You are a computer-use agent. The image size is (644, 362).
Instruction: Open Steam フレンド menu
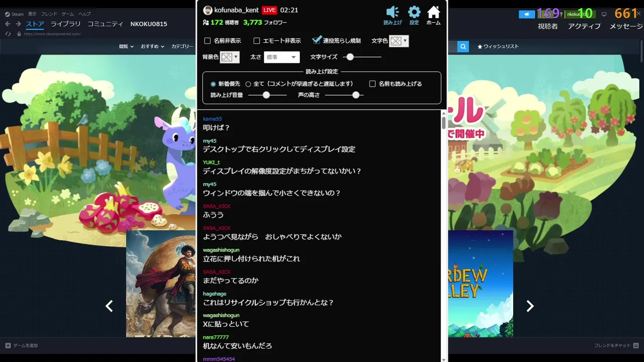49,14
